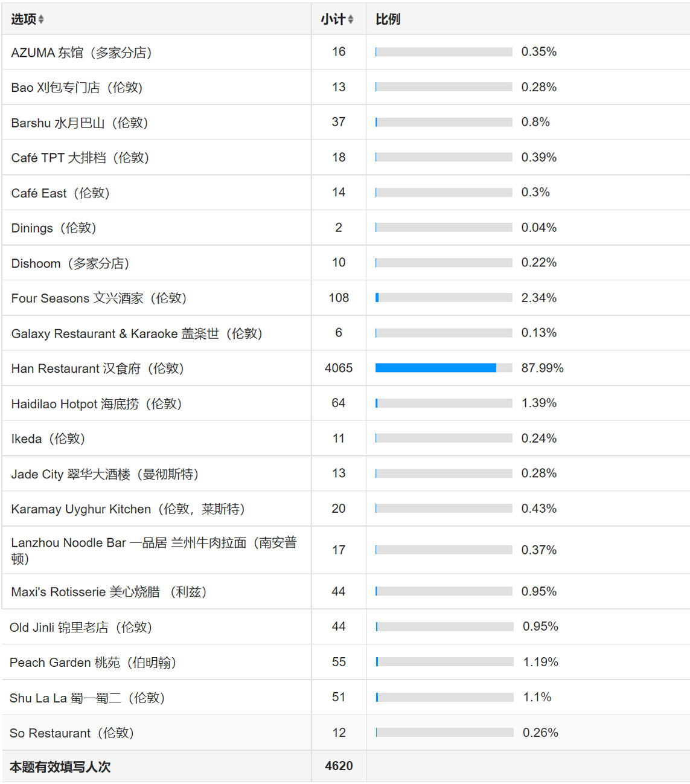Click the 比例 column header
Image resolution: width=690 pixels, height=784 pixels.
click(x=388, y=19)
